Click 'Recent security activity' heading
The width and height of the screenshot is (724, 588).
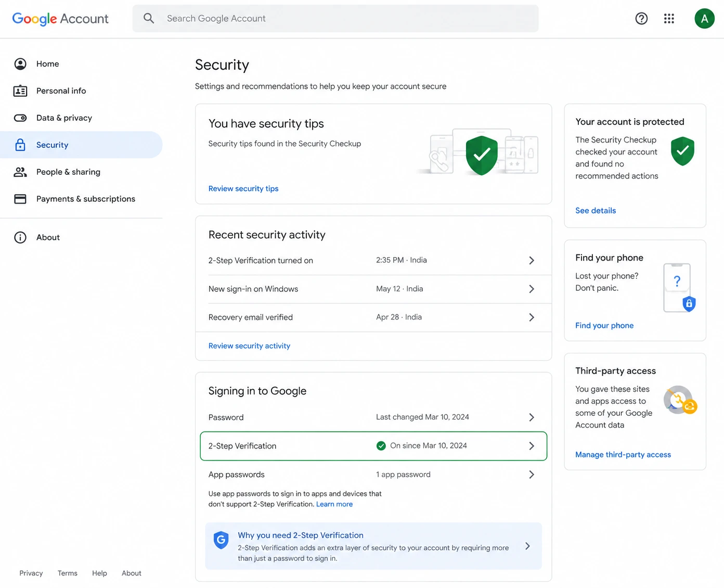267,235
